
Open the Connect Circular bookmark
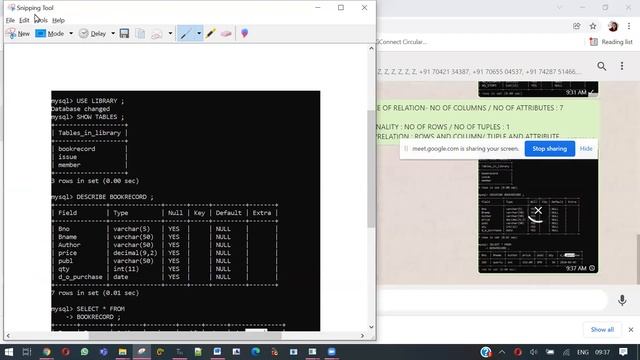pyautogui.click(x=402, y=42)
